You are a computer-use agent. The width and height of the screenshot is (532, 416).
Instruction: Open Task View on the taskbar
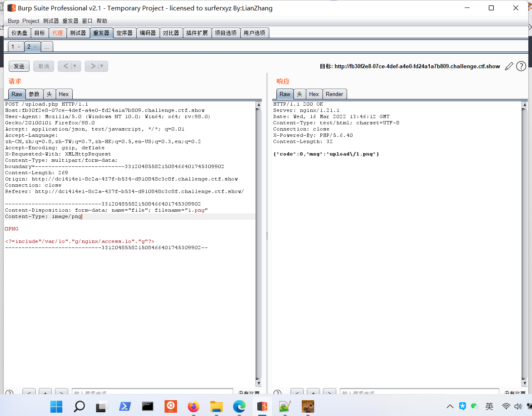(x=102, y=406)
